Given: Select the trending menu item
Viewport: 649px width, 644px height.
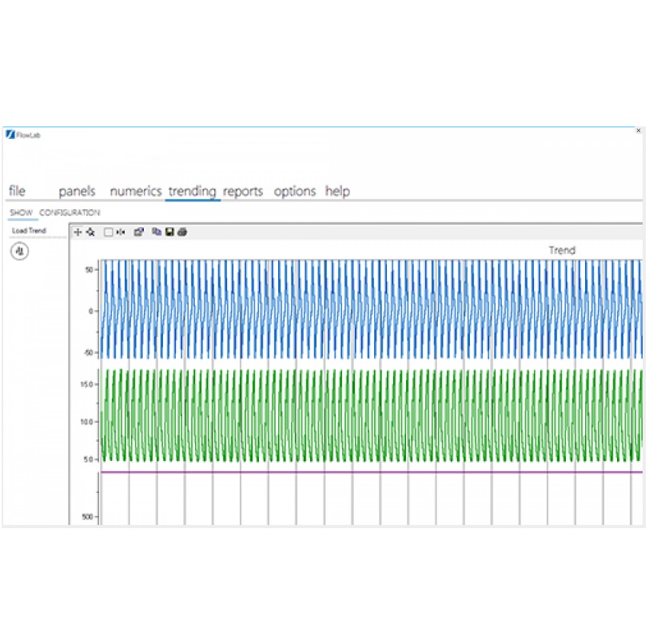Looking at the screenshot, I should [x=192, y=192].
